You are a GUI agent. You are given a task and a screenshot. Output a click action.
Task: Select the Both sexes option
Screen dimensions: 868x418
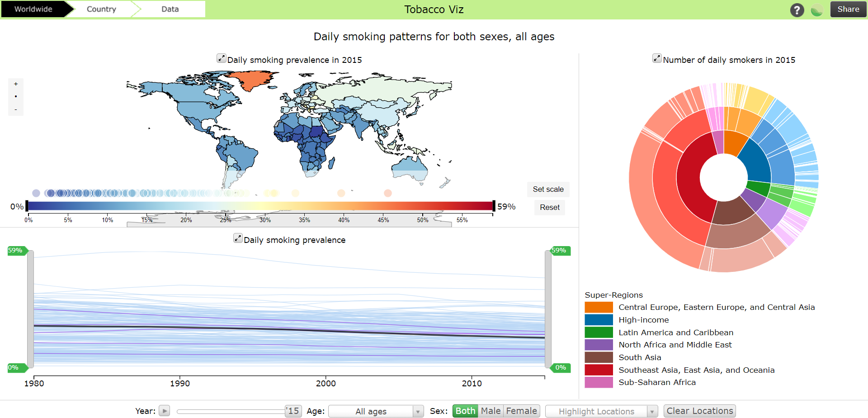click(465, 411)
